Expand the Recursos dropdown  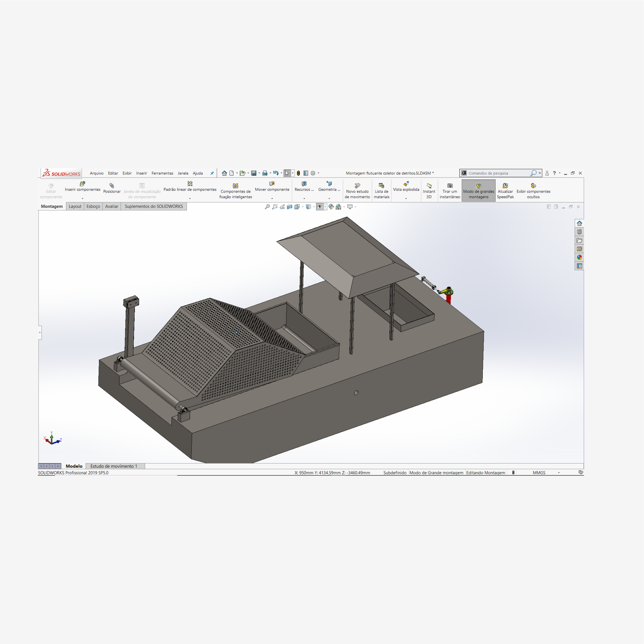(x=304, y=199)
